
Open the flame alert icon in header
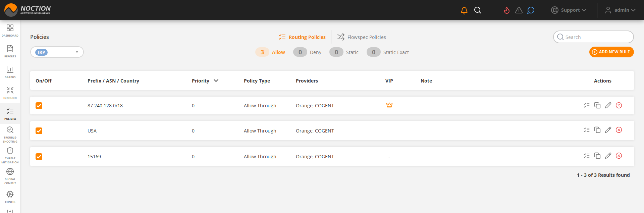(x=506, y=10)
